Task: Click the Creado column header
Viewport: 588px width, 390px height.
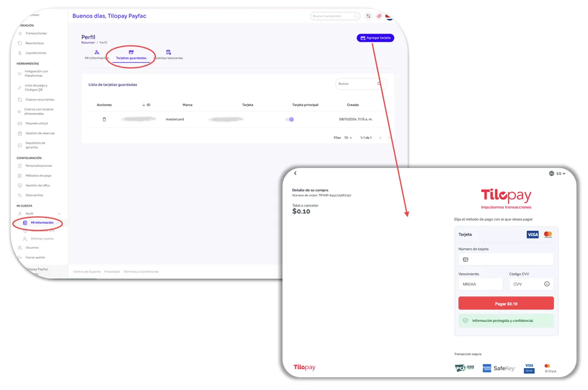Action: point(353,105)
